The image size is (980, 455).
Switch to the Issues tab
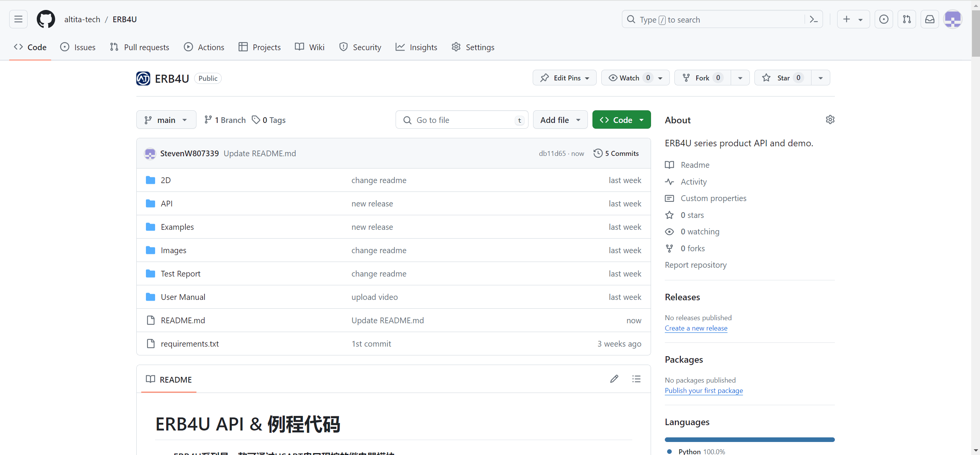[78, 47]
